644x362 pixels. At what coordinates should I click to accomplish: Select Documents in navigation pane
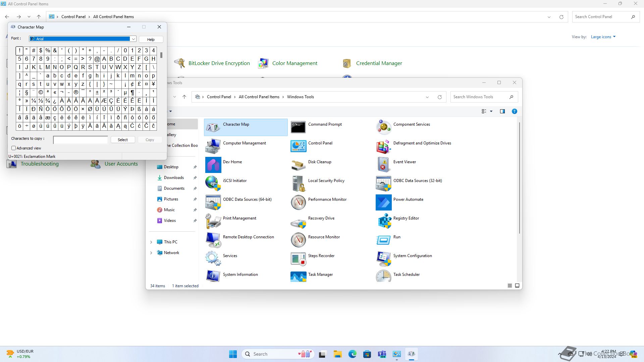coord(174,188)
